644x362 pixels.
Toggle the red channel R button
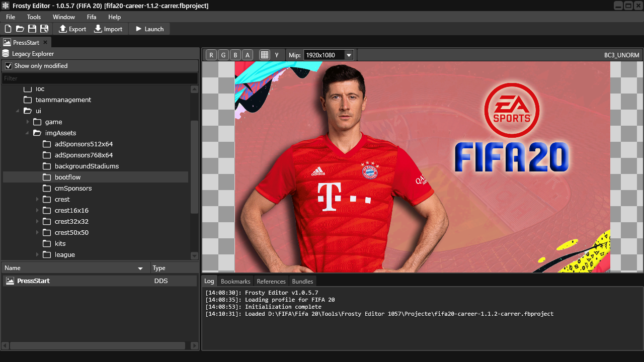211,55
